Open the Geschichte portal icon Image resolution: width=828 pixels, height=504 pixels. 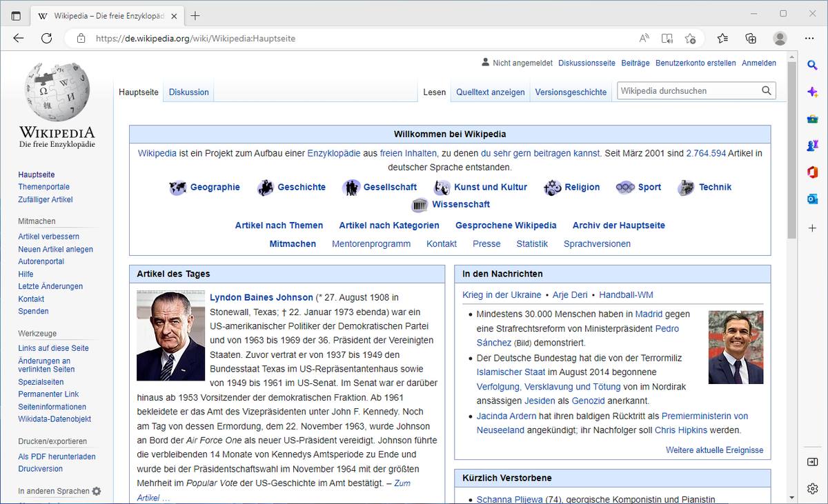click(266, 188)
